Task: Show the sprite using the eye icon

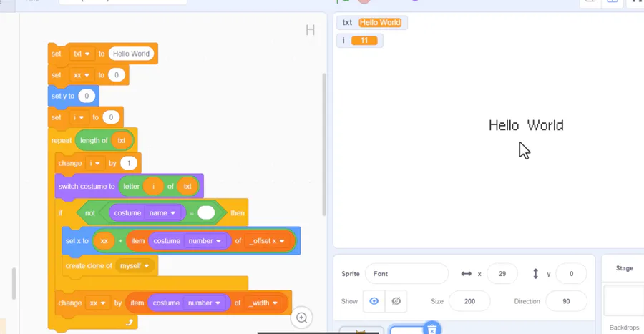Action: click(x=374, y=301)
